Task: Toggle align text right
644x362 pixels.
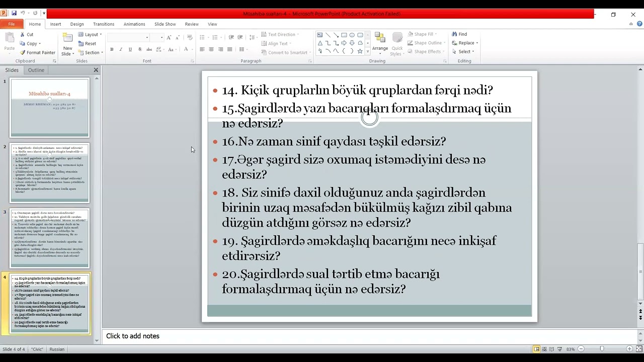Action: (220, 49)
